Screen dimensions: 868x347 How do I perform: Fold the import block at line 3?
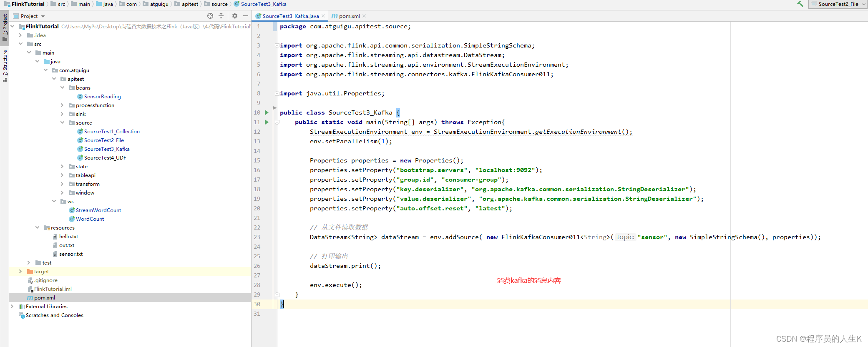click(x=277, y=45)
